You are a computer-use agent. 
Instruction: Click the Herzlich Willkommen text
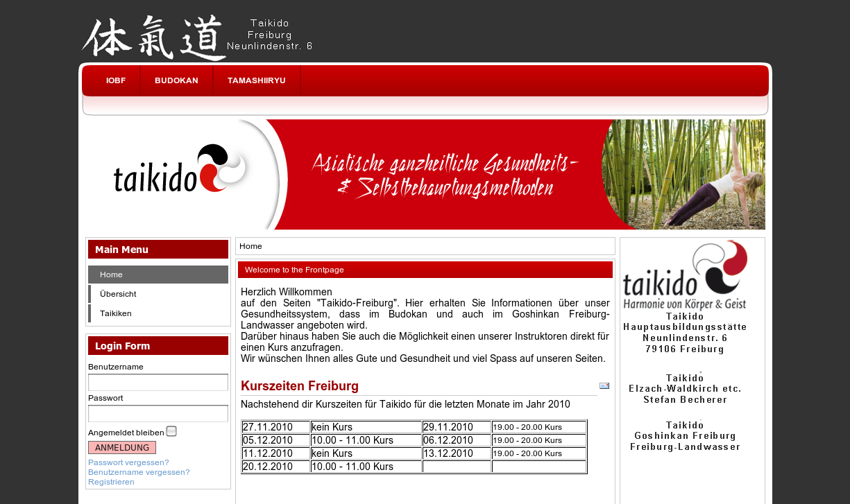pyautogui.click(x=287, y=292)
